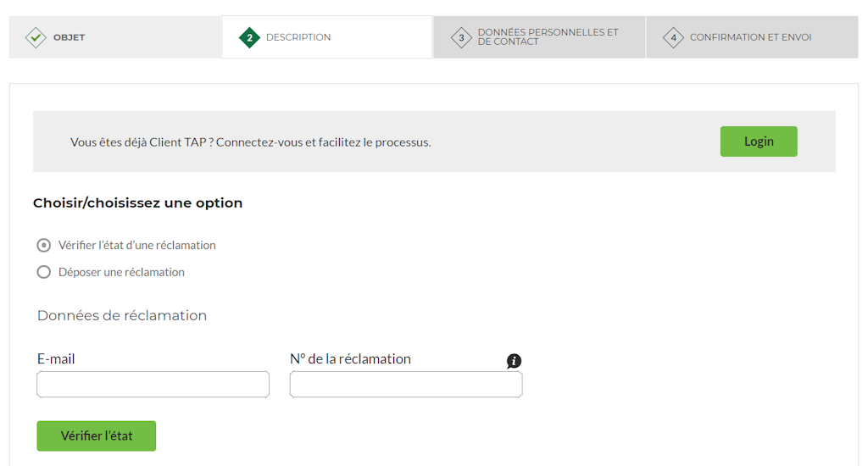Image resolution: width=868 pixels, height=466 pixels.
Task: Focus the E-mail input field
Action: (x=153, y=384)
